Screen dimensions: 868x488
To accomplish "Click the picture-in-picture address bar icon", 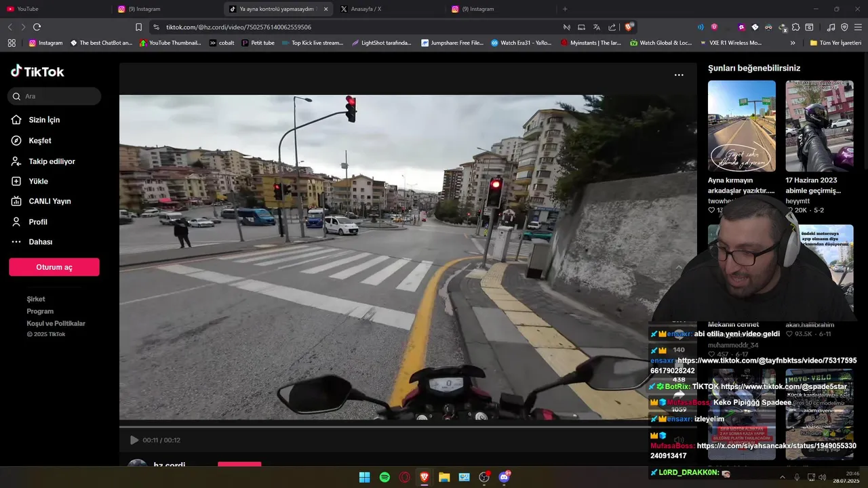I will click(x=581, y=27).
